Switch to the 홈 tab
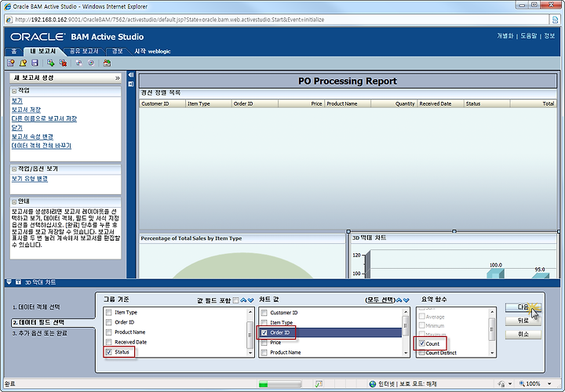Screen dimensions: 565x392 [14, 51]
